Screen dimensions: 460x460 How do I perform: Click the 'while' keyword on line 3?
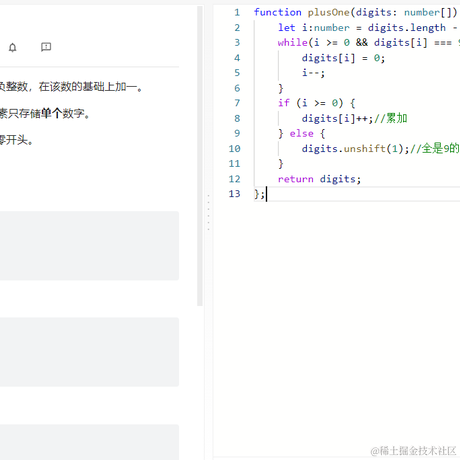point(293,43)
